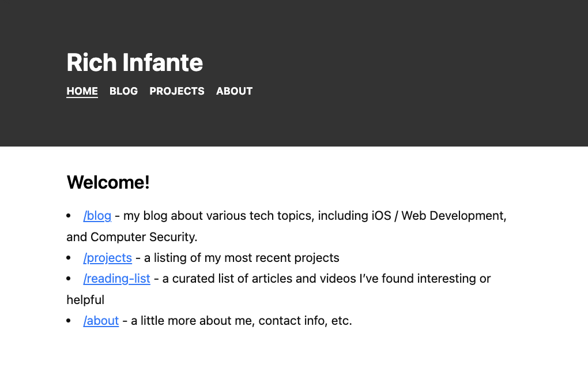Screen dimensions: 588x390
Task: Open the /projects hyperlink
Action: (107, 258)
